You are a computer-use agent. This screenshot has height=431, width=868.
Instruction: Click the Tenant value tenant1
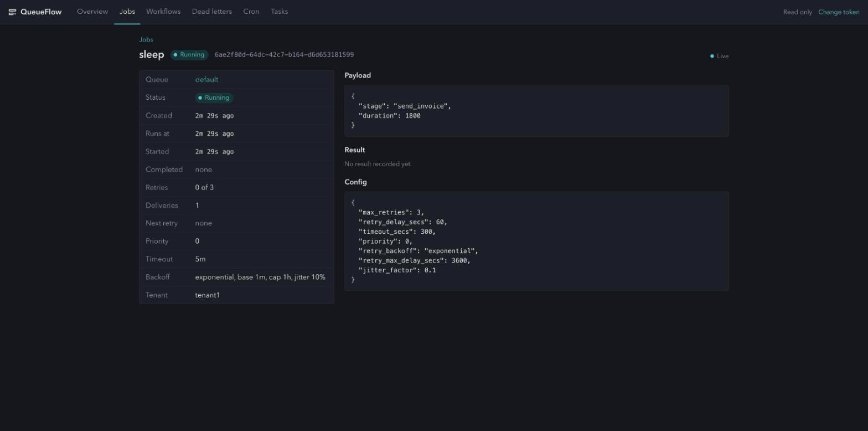click(208, 295)
